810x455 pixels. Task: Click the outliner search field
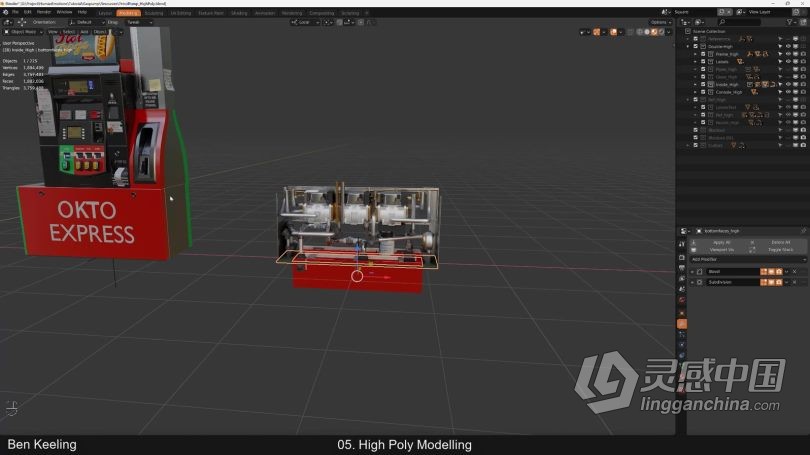[x=739, y=22]
